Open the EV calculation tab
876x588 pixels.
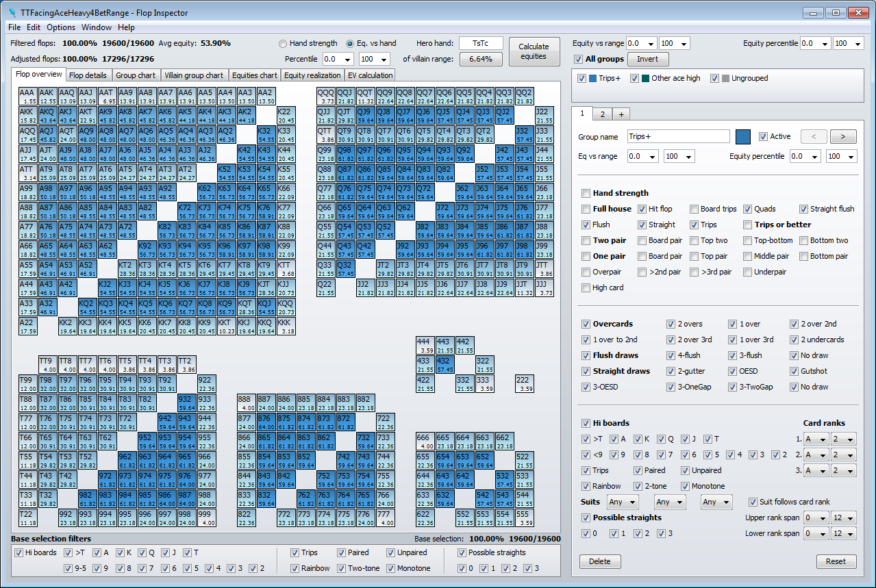click(x=370, y=75)
